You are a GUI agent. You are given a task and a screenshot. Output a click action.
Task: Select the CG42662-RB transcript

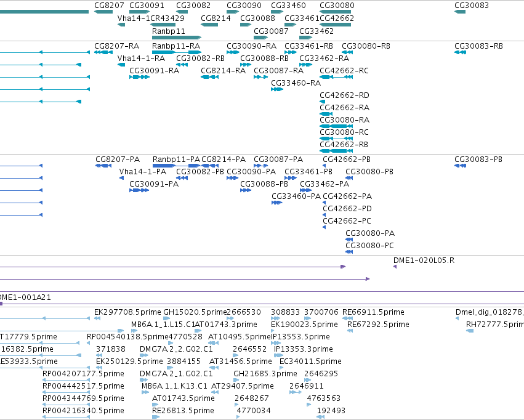pos(336,151)
